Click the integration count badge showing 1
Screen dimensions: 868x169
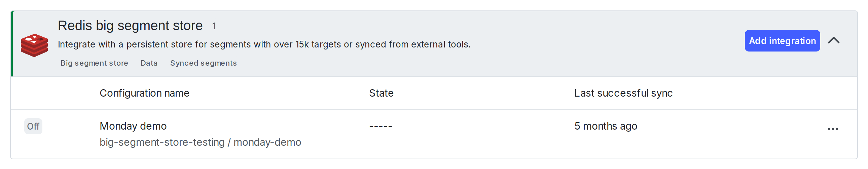tap(214, 26)
